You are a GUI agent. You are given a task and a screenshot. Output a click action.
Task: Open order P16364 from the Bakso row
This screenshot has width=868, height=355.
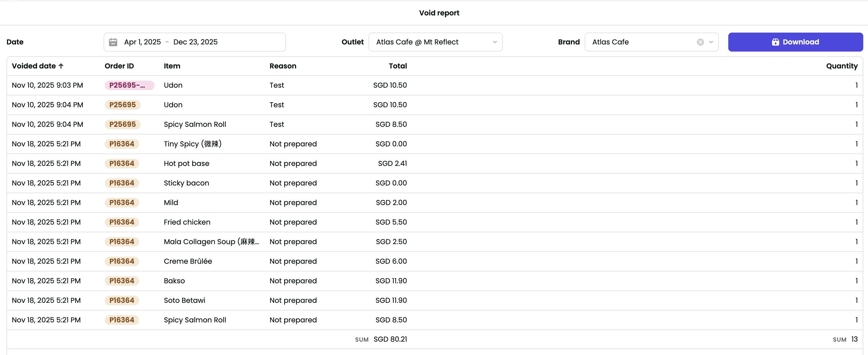(x=122, y=281)
